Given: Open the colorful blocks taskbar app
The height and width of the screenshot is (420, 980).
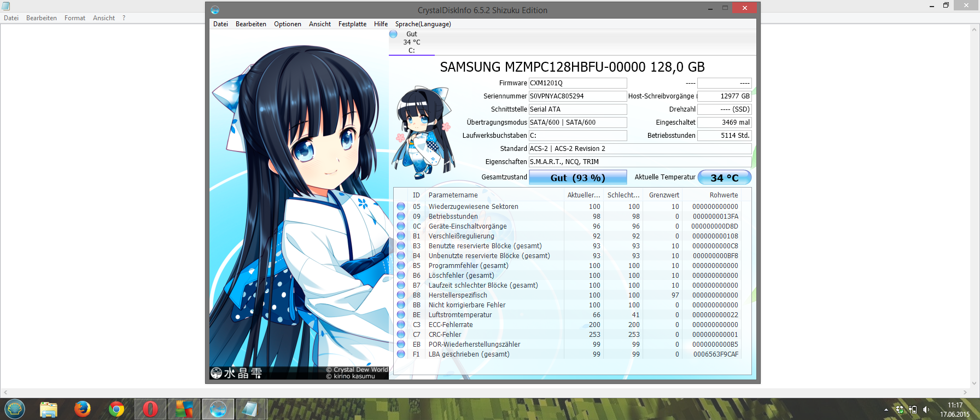Looking at the screenshot, I should click(184, 409).
